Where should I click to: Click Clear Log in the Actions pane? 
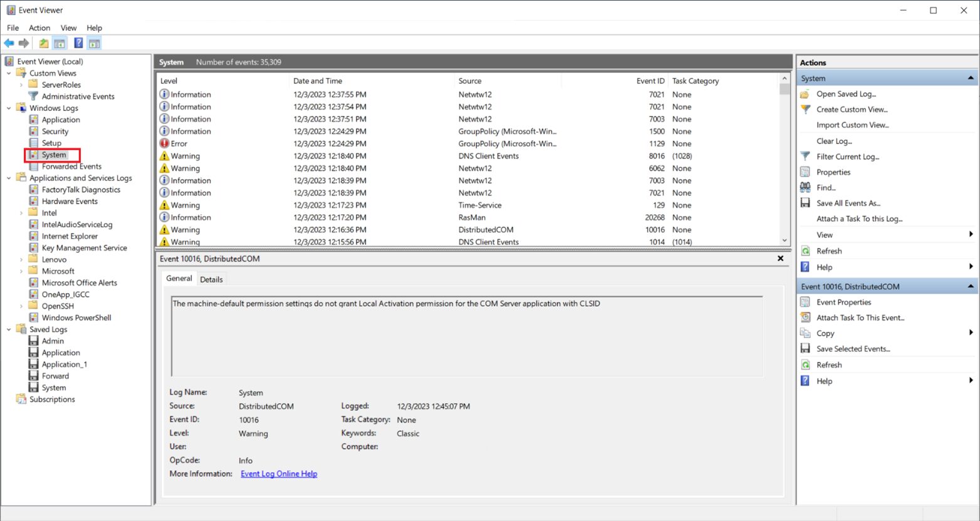pyautogui.click(x=834, y=141)
